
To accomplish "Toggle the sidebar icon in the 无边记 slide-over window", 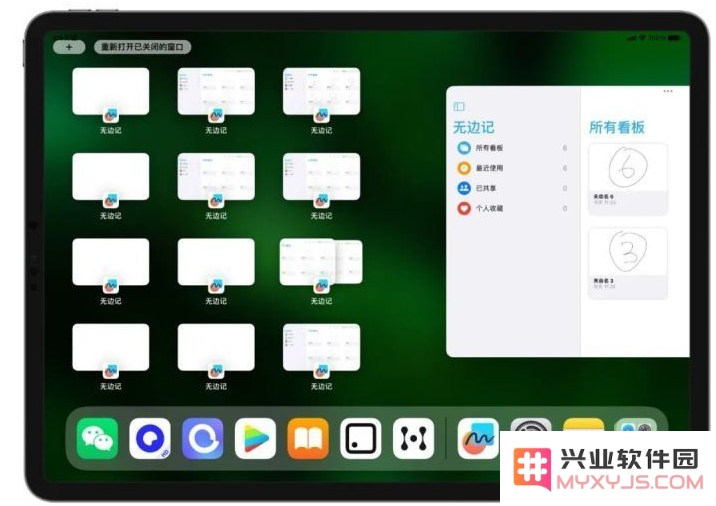I will click(x=459, y=106).
